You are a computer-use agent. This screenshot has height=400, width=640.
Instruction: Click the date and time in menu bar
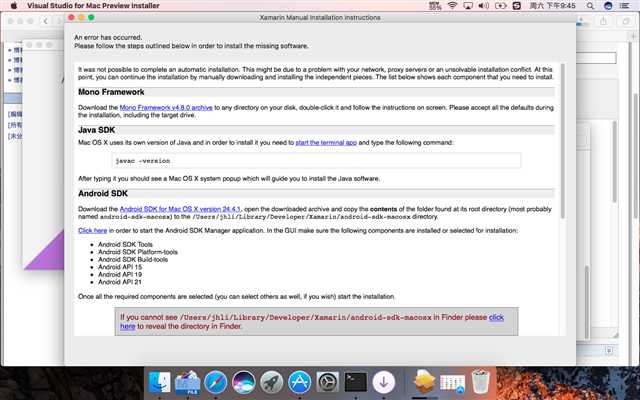[553, 6]
